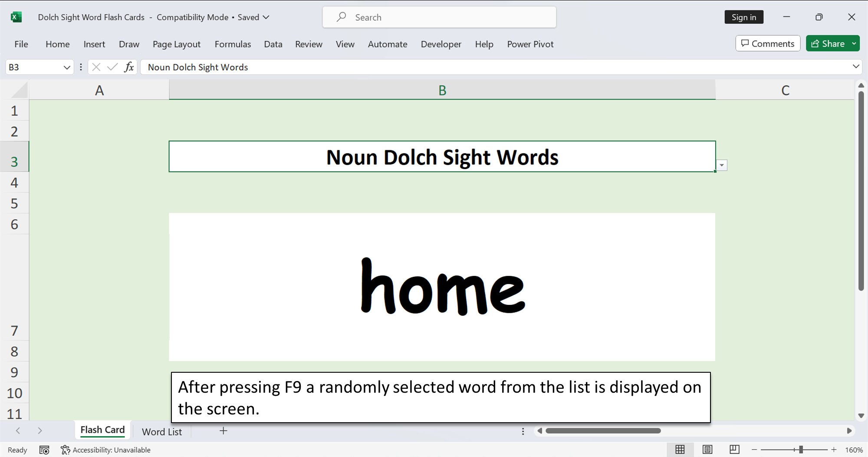Confirm entry using the checkmark icon

click(x=112, y=67)
